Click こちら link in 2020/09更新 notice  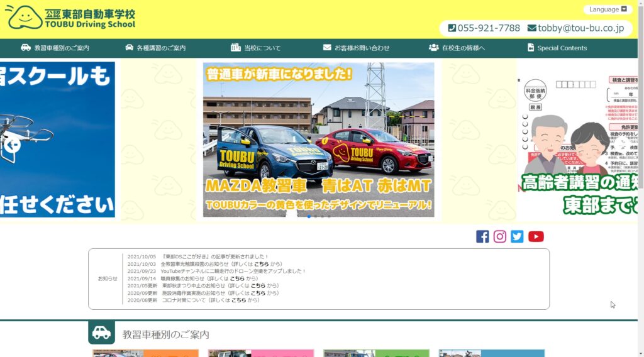pyautogui.click(x=258, y=293)
